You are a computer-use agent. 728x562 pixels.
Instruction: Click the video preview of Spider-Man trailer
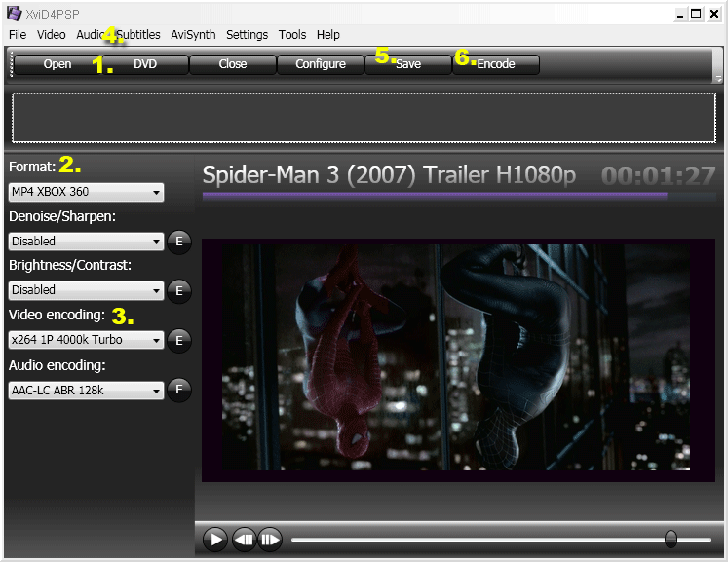tap(458, 360)
